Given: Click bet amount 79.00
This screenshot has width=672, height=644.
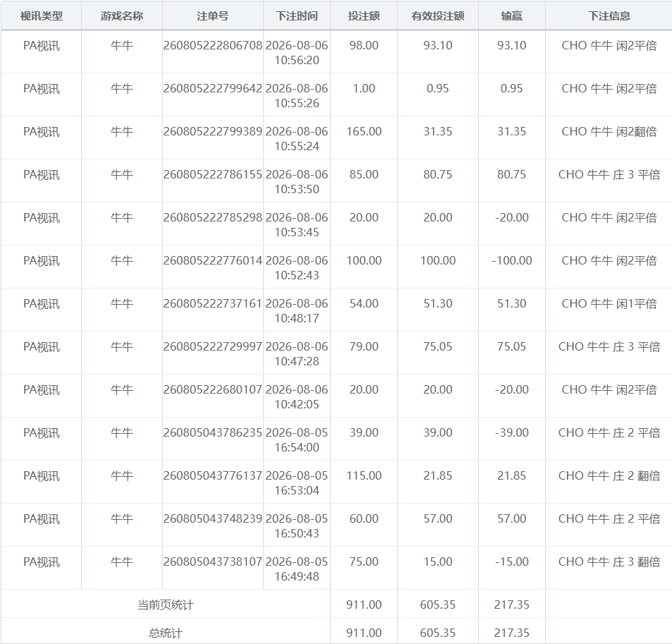Looking at the screenshot, I should coord(364,346).
